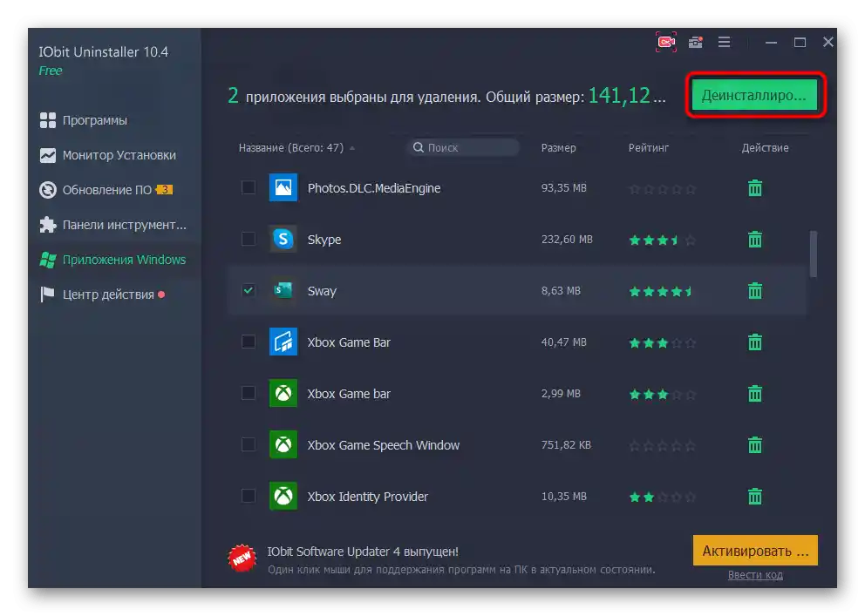Uninstall Sway using its trash icon

click(754, 290)
